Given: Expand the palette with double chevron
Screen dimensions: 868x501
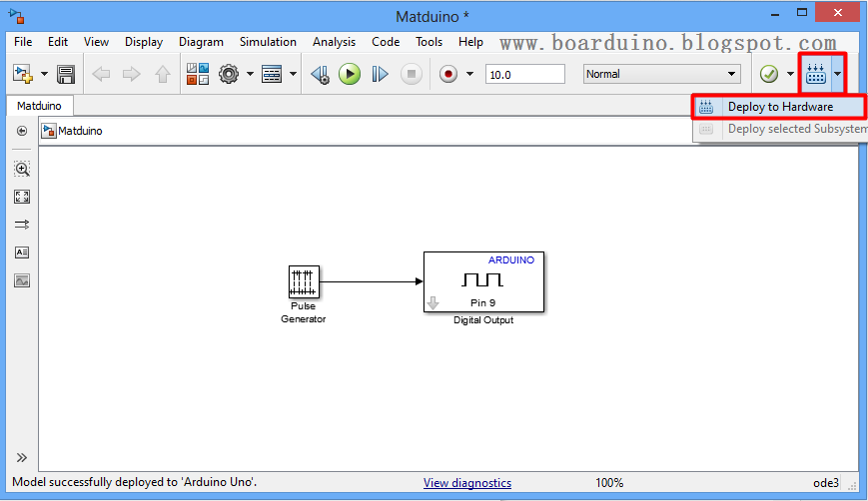Looking at the screenshot, I should (x=22, y=458).
